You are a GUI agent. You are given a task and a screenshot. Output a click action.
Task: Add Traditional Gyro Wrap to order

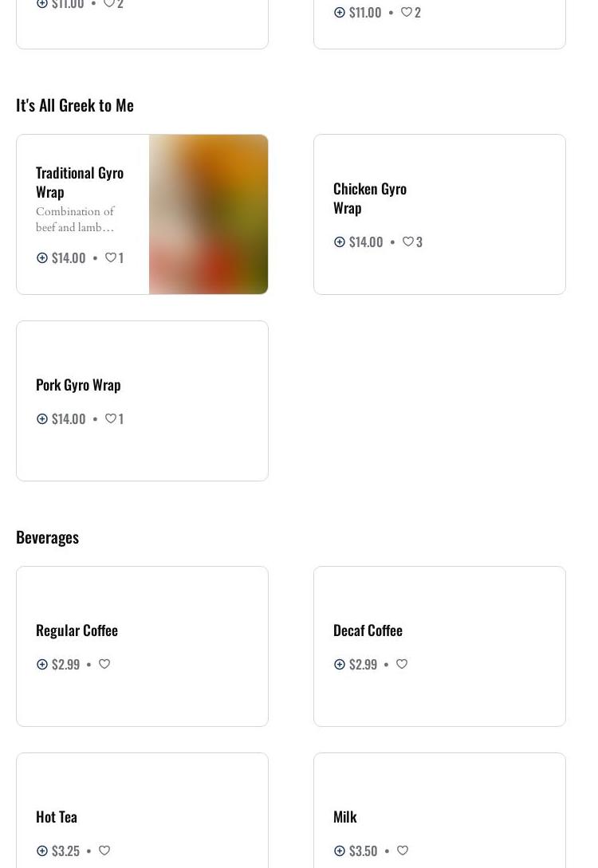pyautogui.click(x=42, y=257)
